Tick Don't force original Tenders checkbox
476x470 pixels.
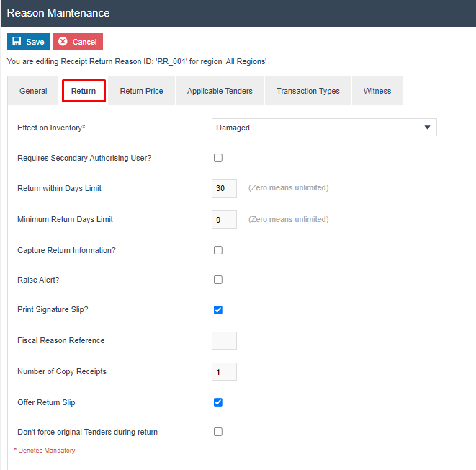click(218, 432)
